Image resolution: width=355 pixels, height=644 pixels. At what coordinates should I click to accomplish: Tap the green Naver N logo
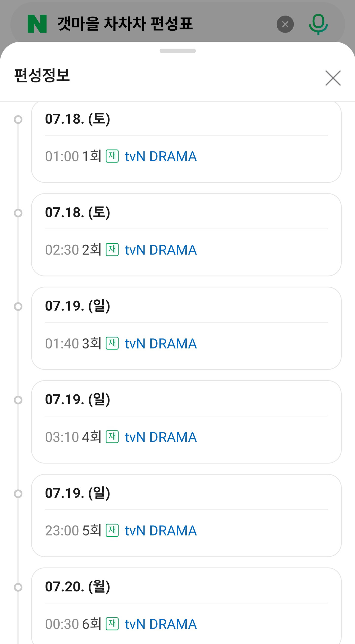(37, 24)
